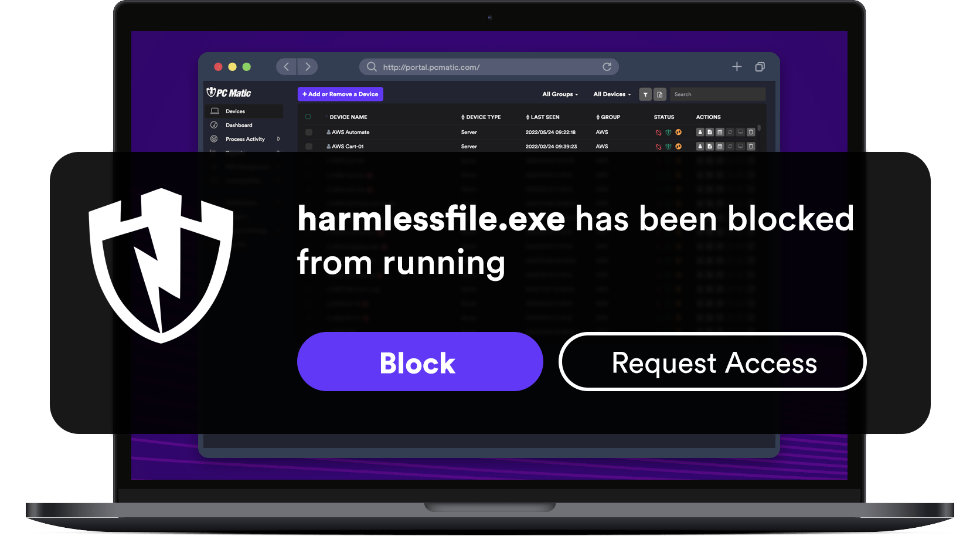The image size is (980, 536).
Task: Select Devices in the sidebar
Action: pyautogui.click(x=235, y=111)
